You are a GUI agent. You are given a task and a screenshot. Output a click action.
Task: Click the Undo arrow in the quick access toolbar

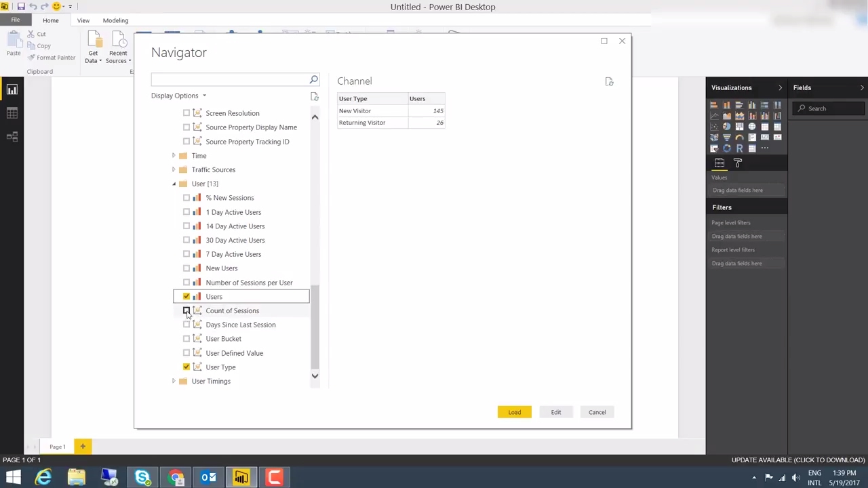tap(33, 7)
